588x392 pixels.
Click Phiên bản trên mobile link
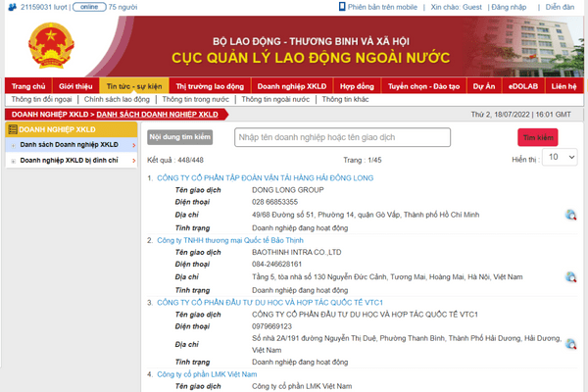(382, 7)
